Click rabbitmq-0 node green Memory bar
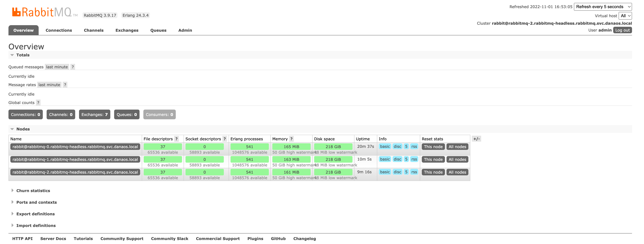 point(291,147)
